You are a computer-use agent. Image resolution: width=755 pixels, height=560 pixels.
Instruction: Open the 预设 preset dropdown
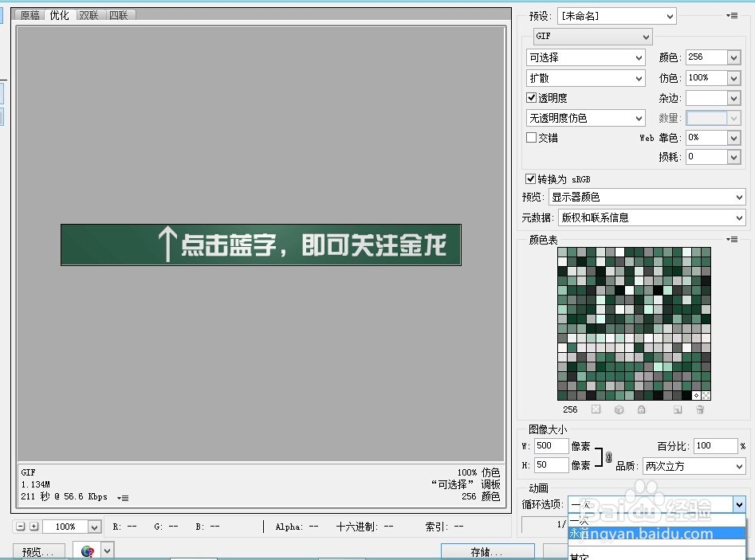pos(617,16)
